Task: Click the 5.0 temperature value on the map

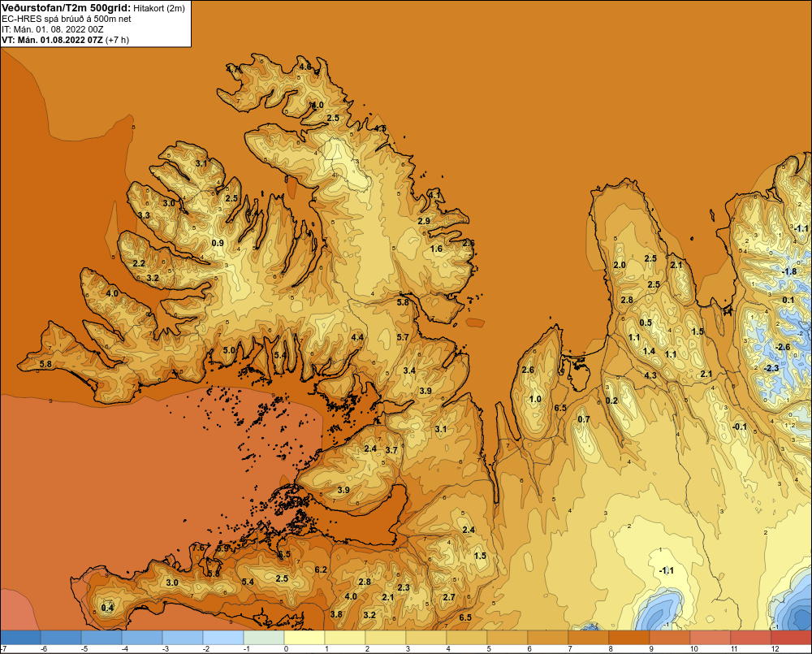Action: tap(229, 350)
